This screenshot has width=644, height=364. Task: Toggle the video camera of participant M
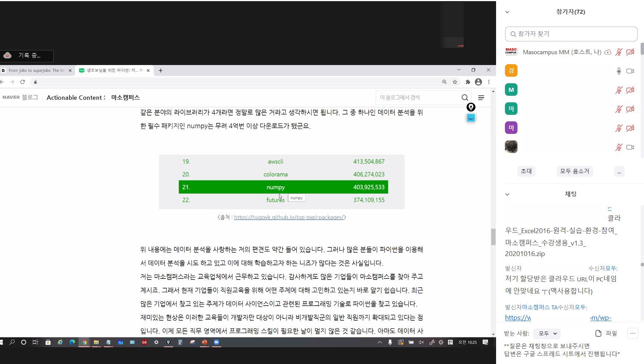(x=630, y=90)
